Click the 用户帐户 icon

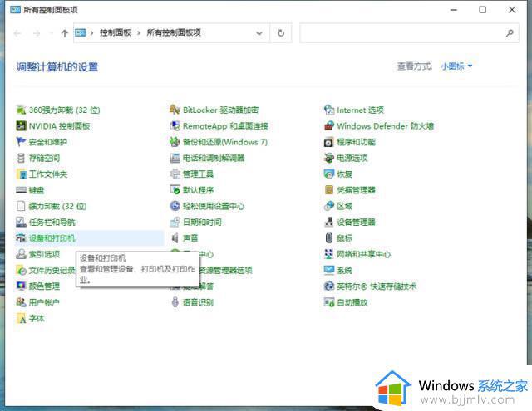click(x=21, y=302)
